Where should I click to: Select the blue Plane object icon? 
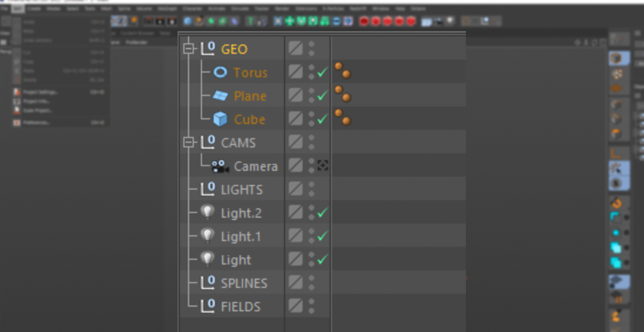click(220, 96)
